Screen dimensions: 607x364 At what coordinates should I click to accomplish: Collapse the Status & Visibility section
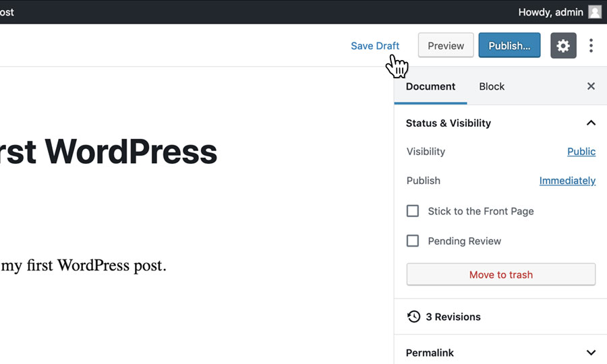pos(591,123)
